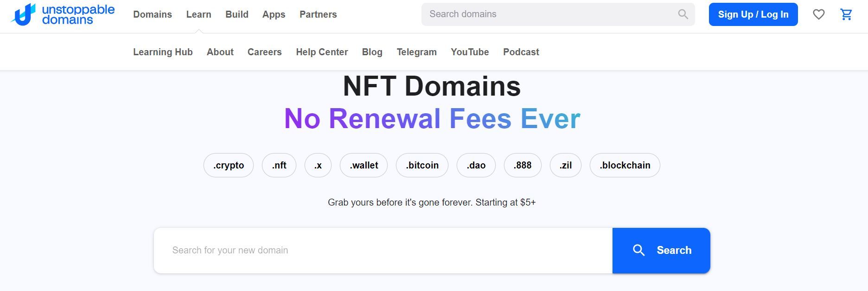Visit the Careers page
868x291 pixels.
265,52
